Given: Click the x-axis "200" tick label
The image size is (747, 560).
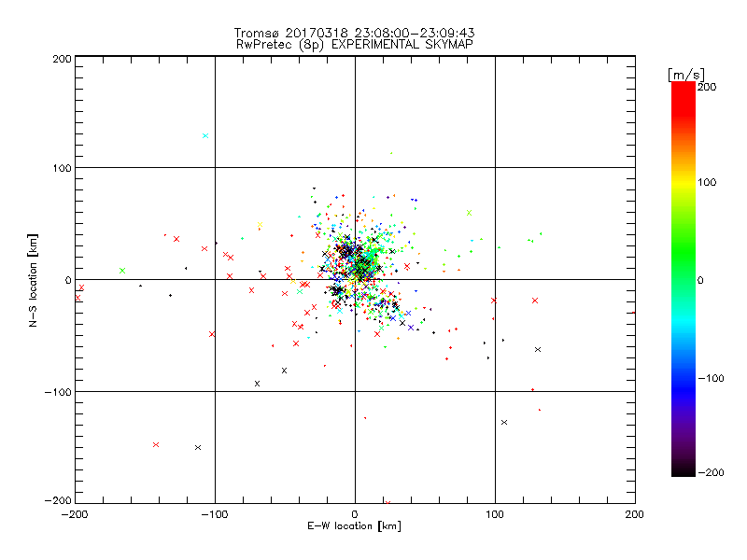Looking at the screenshot, I should 635,514.
